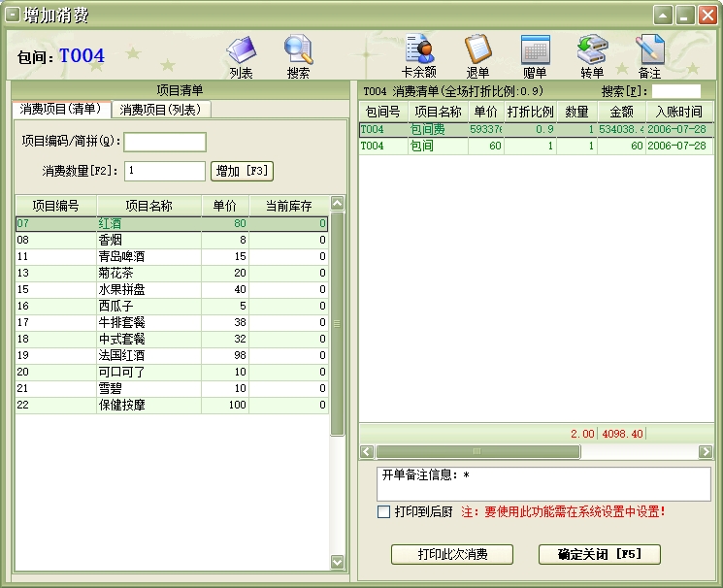Click the 备注 (Remark) toolbar icon
The image size is (723, 588).
coord(649,56)
